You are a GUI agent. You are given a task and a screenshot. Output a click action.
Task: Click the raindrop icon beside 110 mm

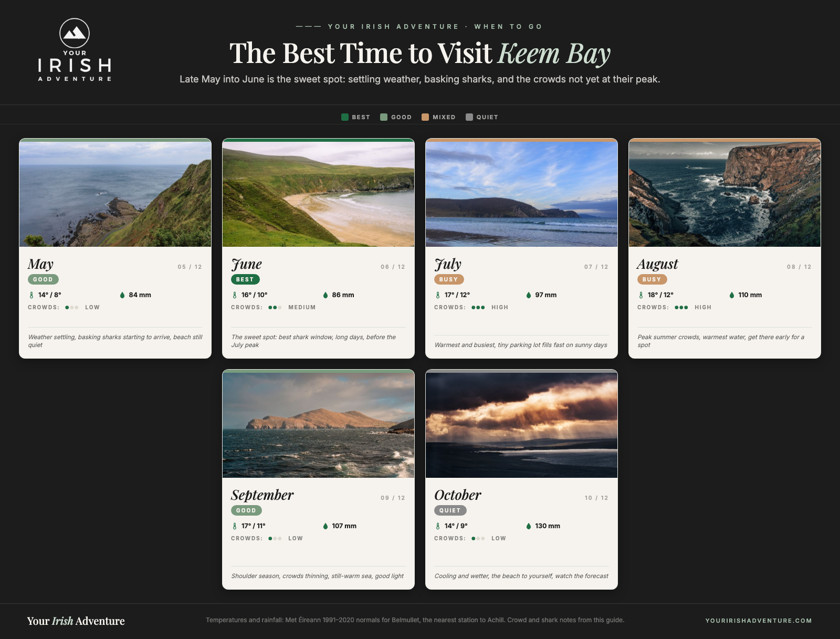click(732, 295)
